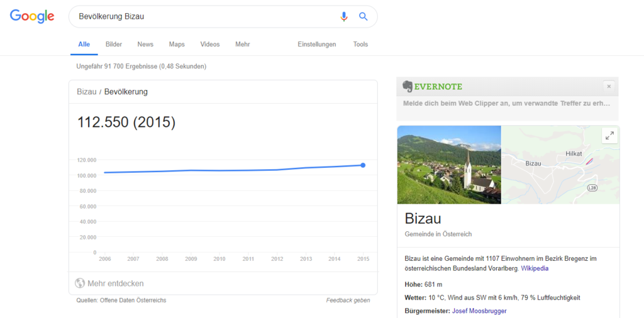This screenshot has height=318, width=644.
Task: Open the Einstellungen settings menu
Action: (317, 45)
